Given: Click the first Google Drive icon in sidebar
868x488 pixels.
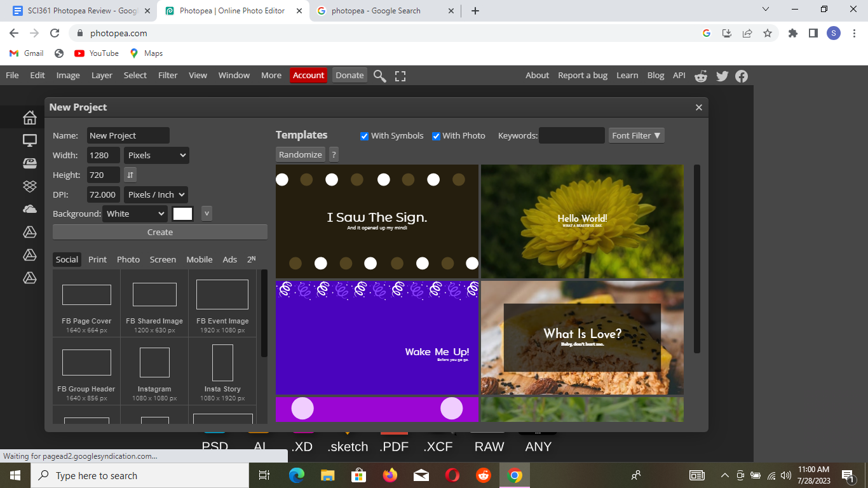Looking at the screenshot, I should tap(29, 232).
